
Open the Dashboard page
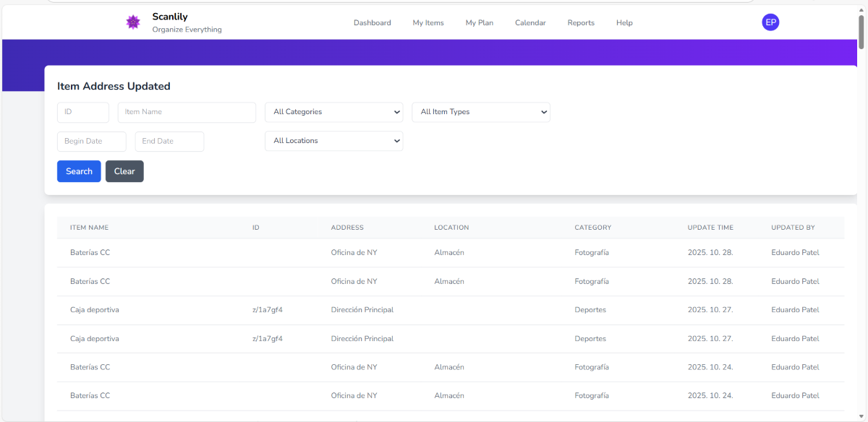[372, 23]
